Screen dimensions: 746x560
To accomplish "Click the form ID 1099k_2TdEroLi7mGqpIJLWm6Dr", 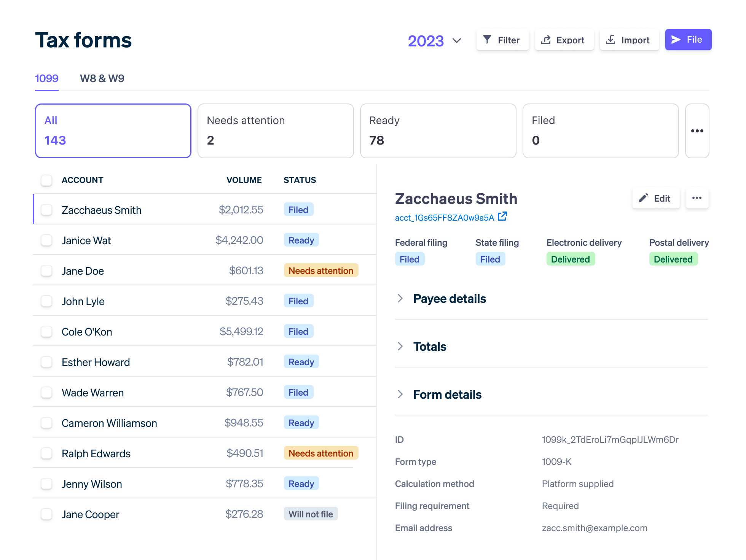I will [610, 440].
